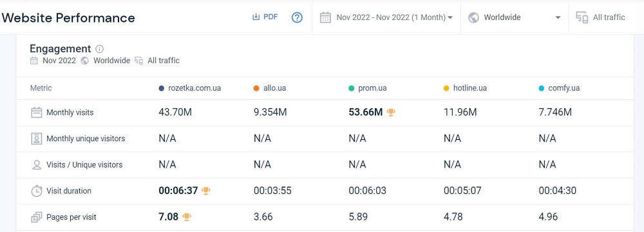The image size is (644, 232).
Task: Click the Pages per visit icon
Action: point(37,217)
